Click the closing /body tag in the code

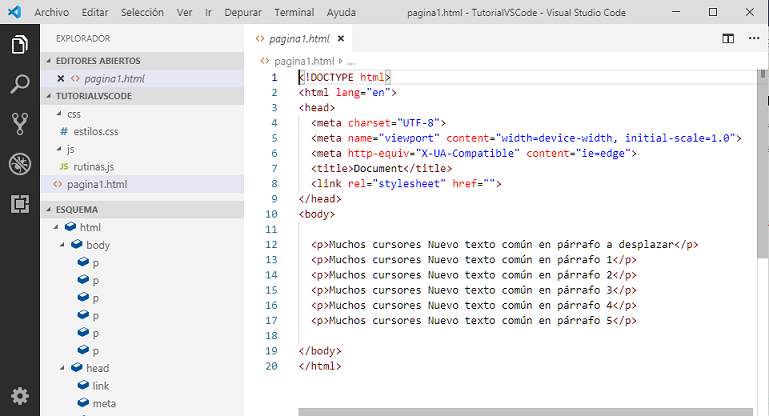(320, 351)
